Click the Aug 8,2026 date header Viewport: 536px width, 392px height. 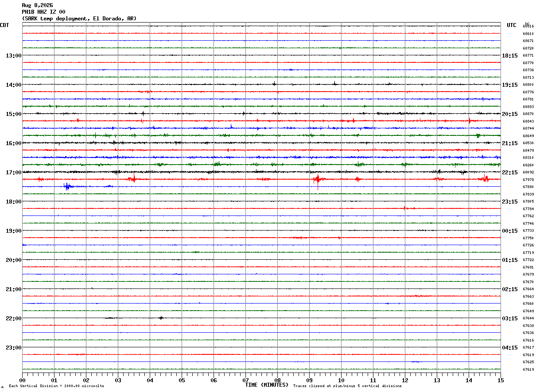(x=37, y=5)
